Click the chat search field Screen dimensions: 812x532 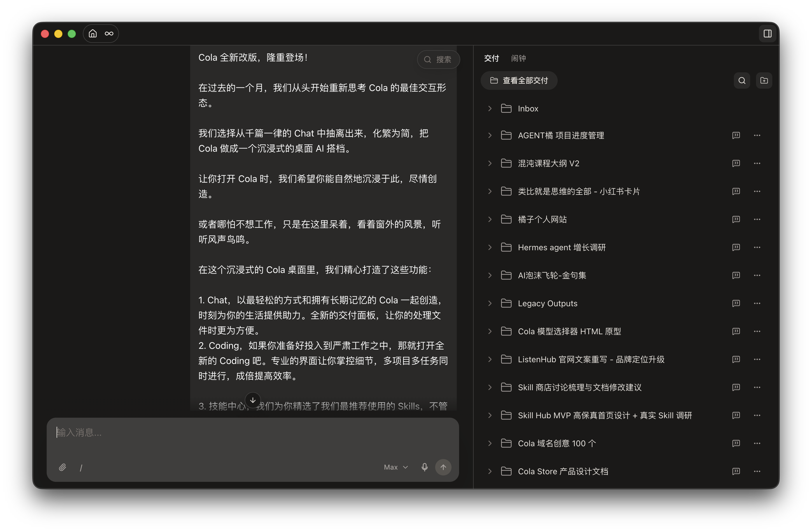tap(438, 60)
